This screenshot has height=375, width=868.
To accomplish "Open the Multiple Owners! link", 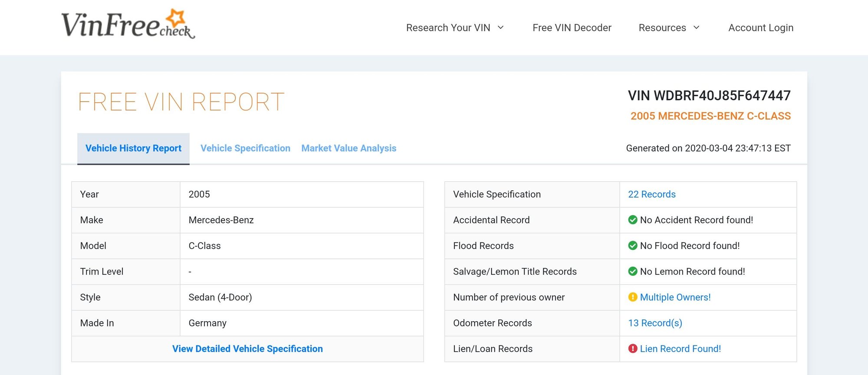I will [675, 297].
